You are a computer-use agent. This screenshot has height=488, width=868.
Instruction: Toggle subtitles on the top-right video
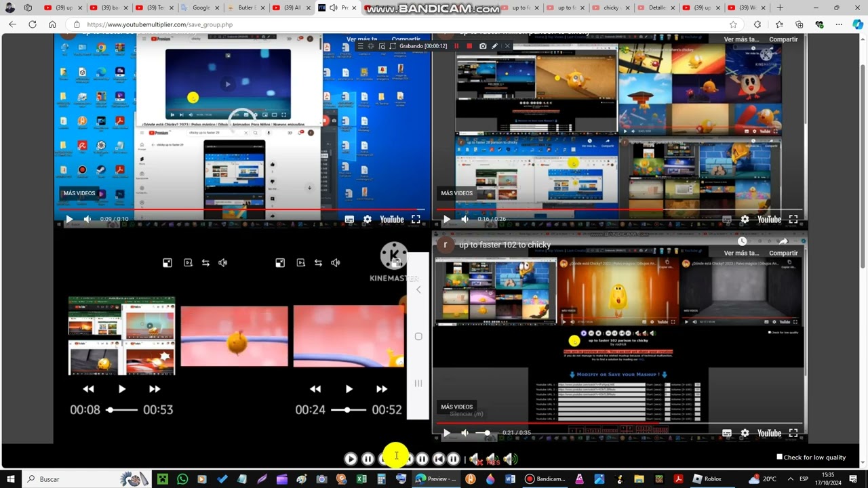click(x=727, y=220)
